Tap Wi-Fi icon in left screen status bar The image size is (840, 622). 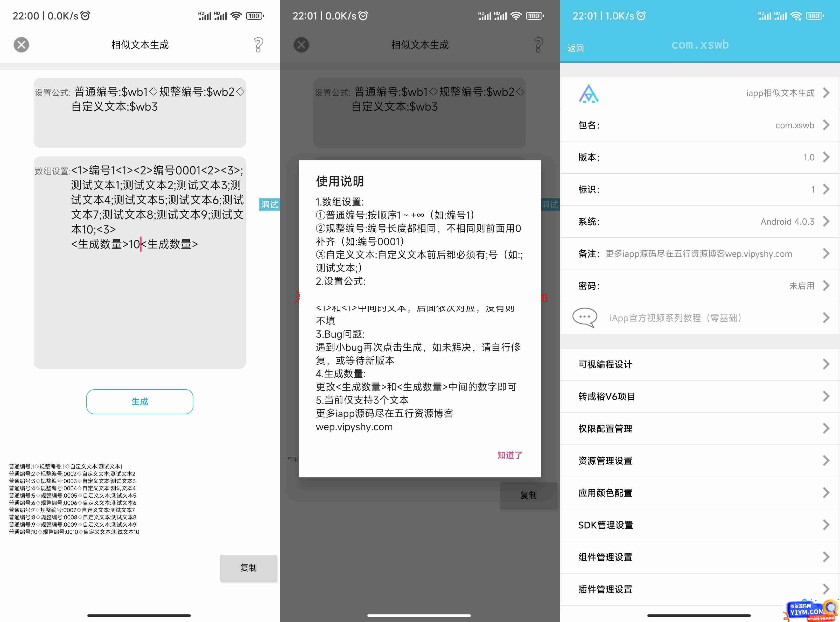click(236, 16)
